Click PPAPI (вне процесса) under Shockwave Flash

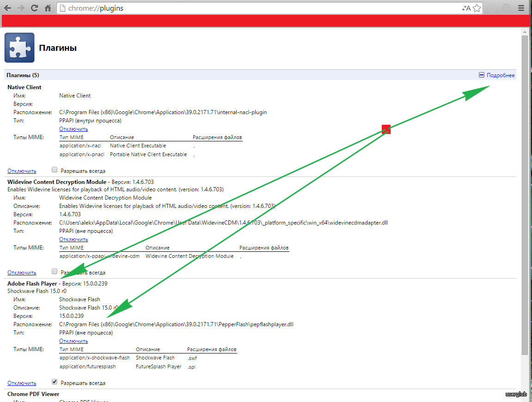point(86,333)
